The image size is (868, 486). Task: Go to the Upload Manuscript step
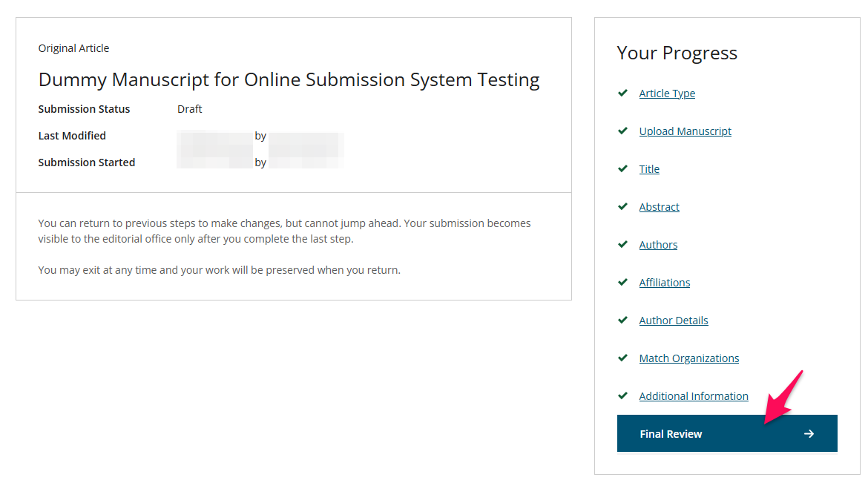(x=685, y=131)
